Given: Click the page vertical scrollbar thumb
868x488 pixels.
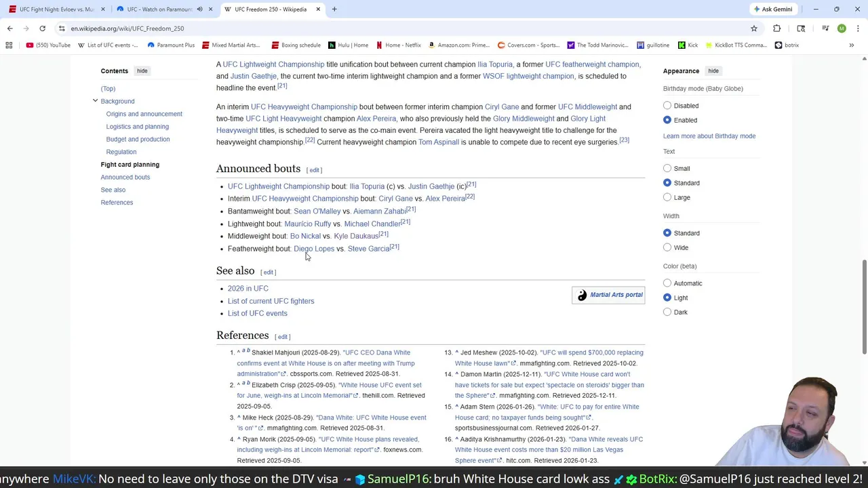Looking at the screenshot, I should [864, 306].
